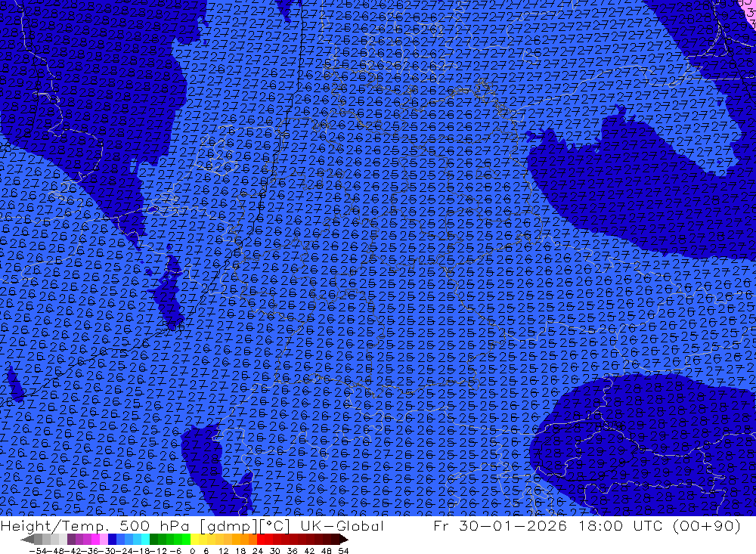
Task: Click the yellow swatch above label 0
Action: (x=194, y=540)
